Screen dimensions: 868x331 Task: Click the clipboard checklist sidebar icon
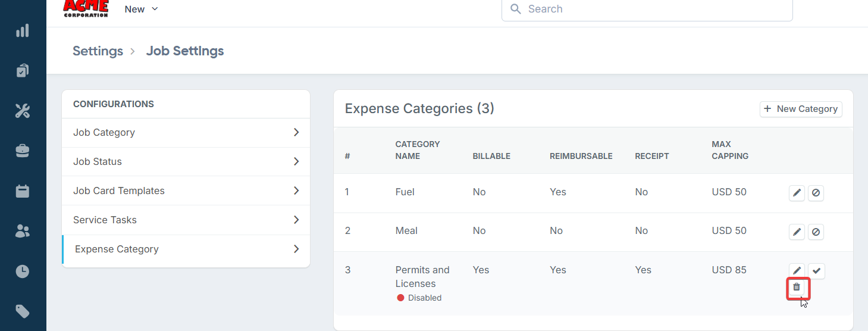tap(23, 71)
